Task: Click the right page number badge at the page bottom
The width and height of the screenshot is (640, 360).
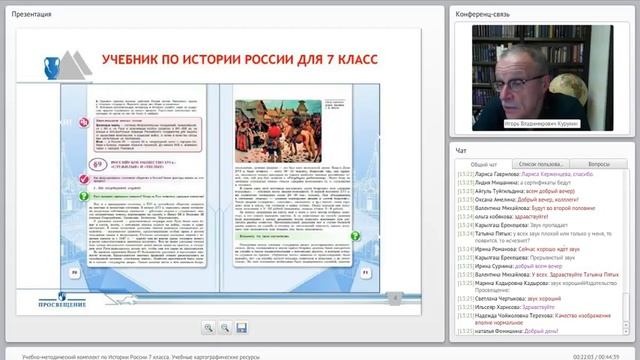Action: [366, 273]
